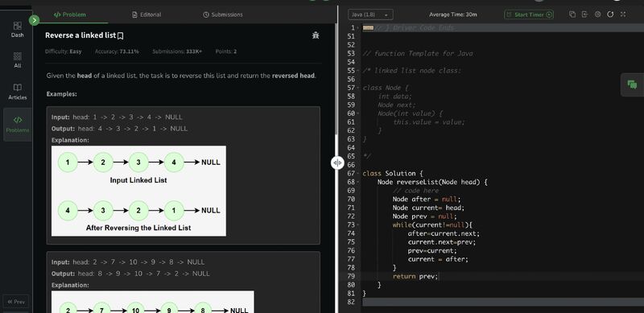Fold the while loop at line 73
644x313 pixels.
(357, 225)
